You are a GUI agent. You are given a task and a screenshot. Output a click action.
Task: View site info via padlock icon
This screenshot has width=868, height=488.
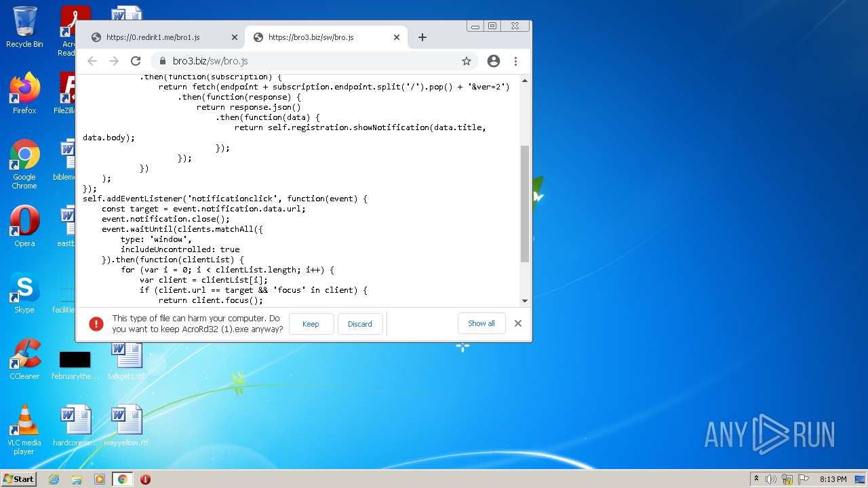[x=162, y=61]
